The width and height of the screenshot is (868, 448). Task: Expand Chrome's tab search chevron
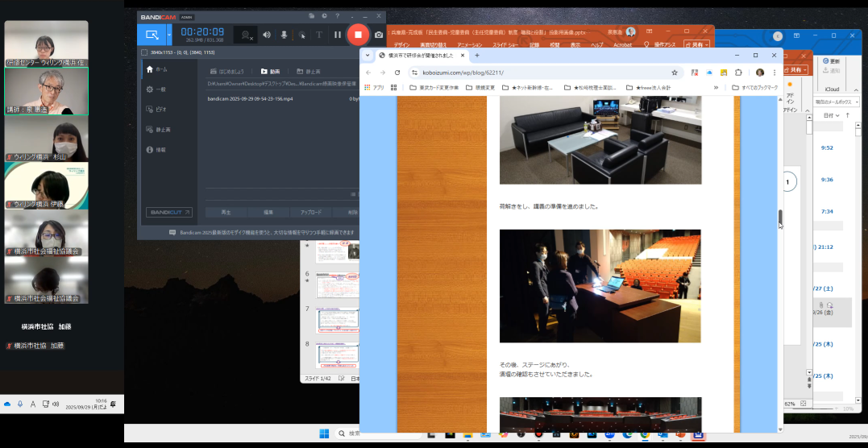pos(368,56)
